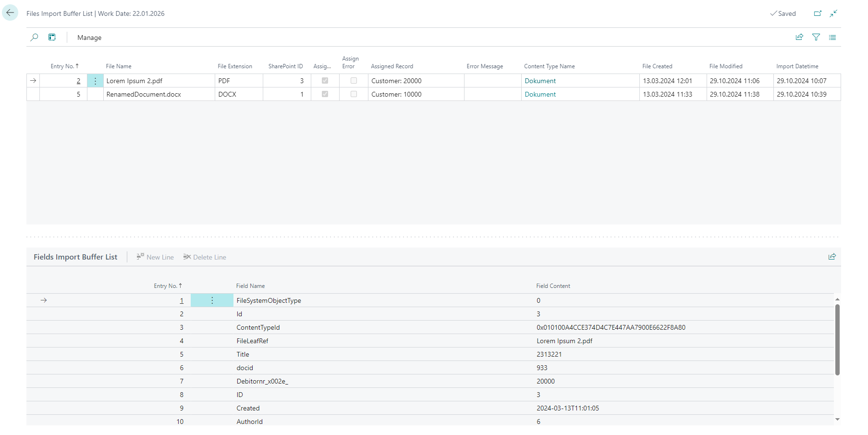868x435 pixels.
Task: Click the scroll up arrow in fields list
Action: (x=837, y=299)
